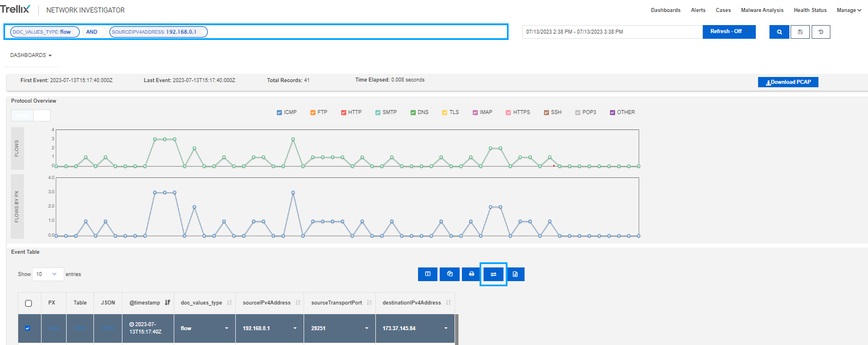
Task: Open Health Status nav item
Action: tap(810, 10)
